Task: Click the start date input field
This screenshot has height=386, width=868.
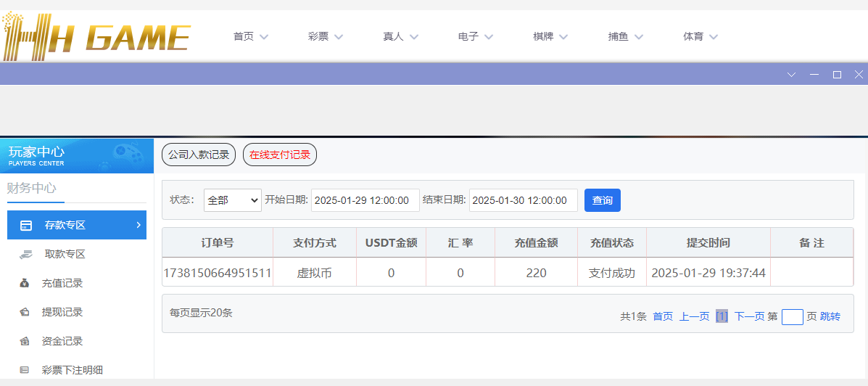Action: coord(365,200)
